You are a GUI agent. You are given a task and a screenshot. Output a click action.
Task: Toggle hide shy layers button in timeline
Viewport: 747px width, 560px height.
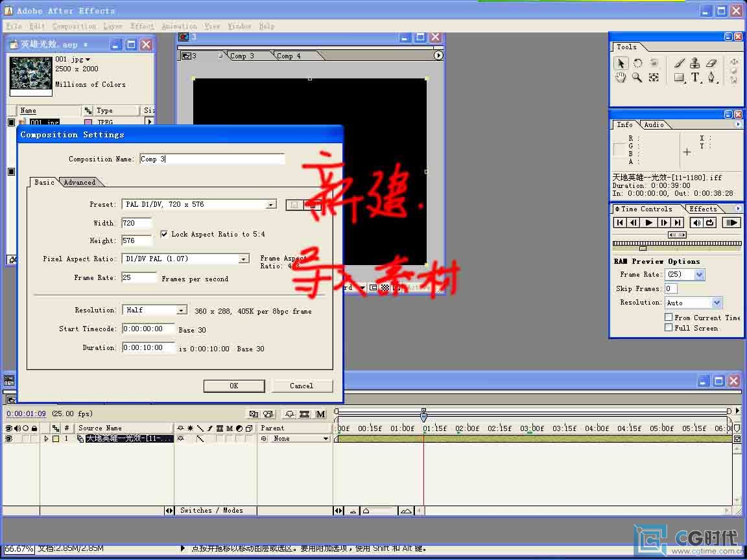[289, 414]
